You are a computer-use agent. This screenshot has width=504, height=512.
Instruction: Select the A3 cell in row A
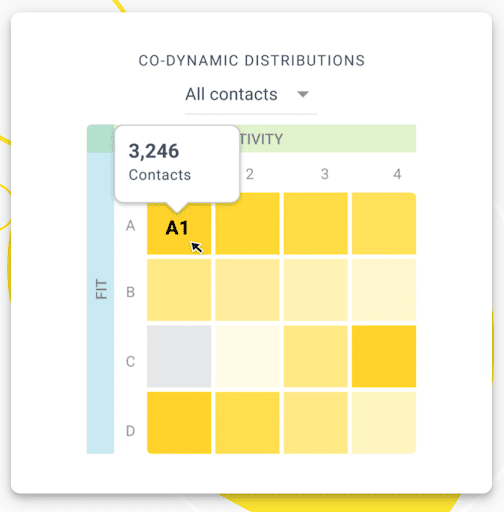point(316,224)
